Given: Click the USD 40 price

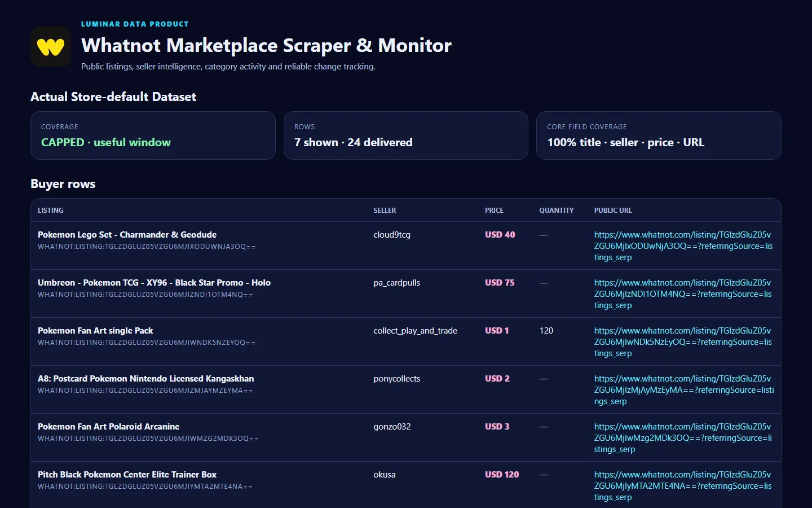Looking at the screenshot, I should click(x=500, y=235).
